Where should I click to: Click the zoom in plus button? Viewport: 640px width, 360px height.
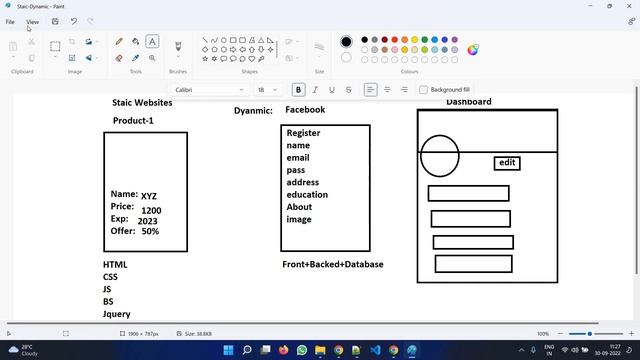click(631, 333)
